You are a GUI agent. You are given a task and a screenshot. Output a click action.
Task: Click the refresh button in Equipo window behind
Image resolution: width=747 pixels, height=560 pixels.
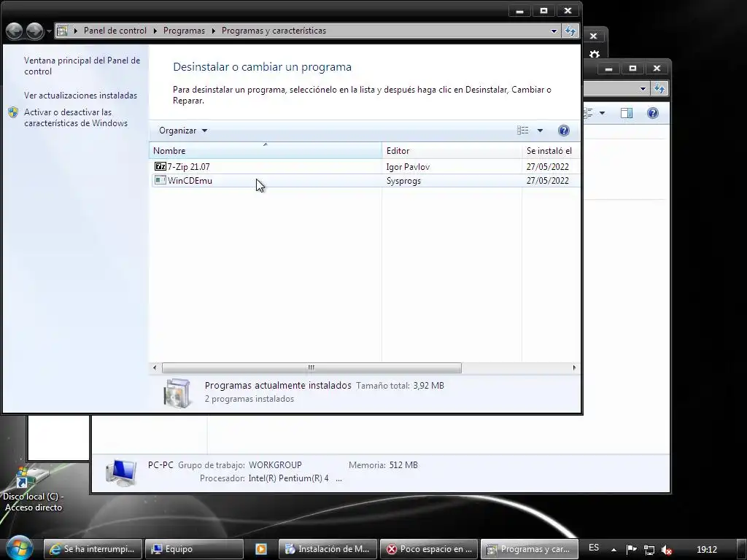pyautogui.click(x=659, y=88)
